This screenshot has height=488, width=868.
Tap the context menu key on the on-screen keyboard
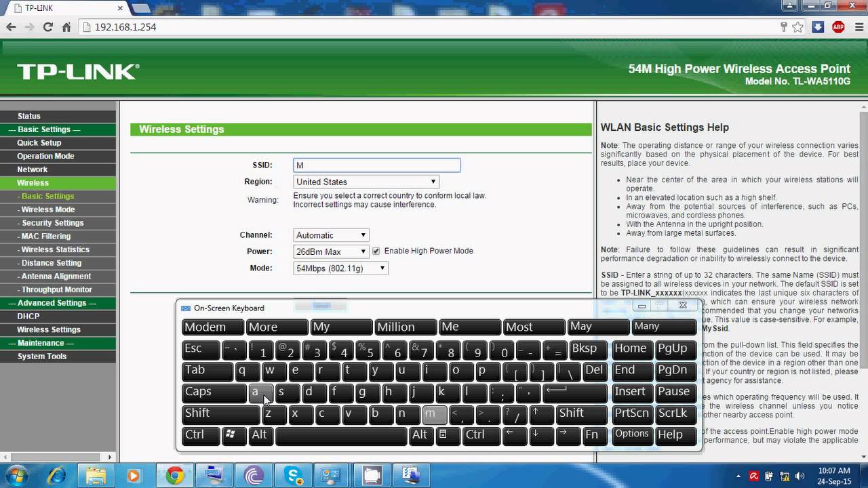point(443,435)
